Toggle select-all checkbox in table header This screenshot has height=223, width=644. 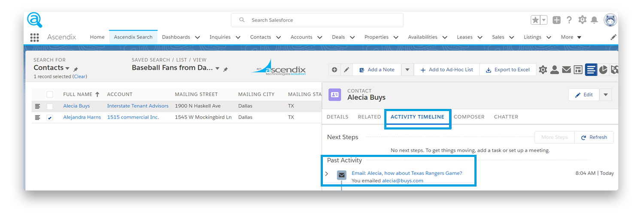50,94
